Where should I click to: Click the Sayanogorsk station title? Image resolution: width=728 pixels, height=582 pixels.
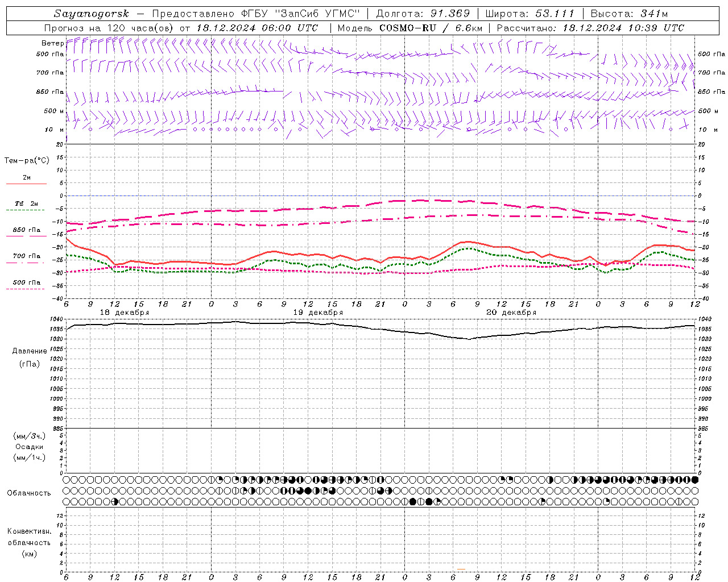[x=92, y=14]
